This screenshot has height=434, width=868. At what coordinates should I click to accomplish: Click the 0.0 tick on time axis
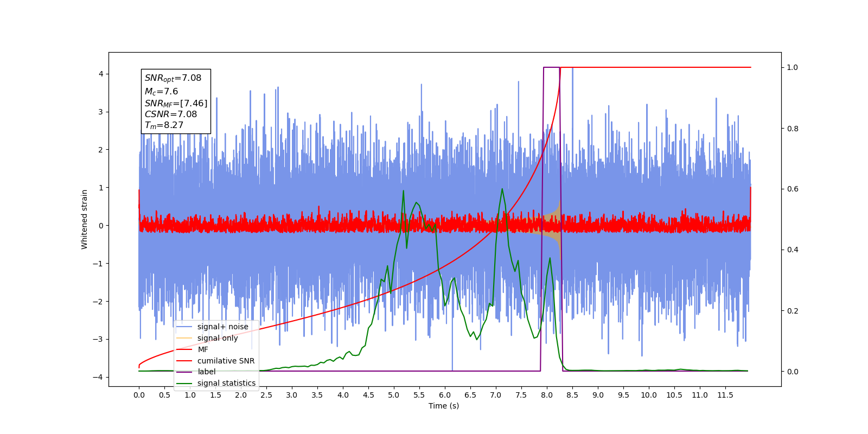pyautogui.click(x=139, y=395)
